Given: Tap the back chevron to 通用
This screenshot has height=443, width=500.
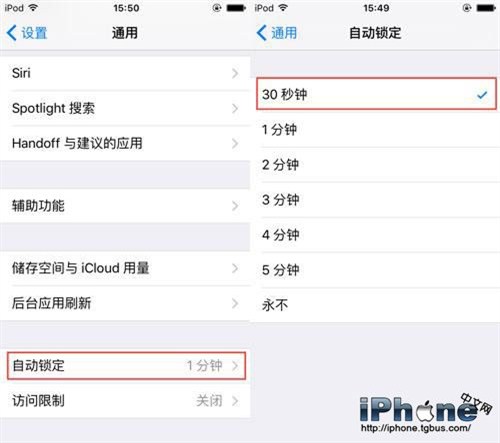Looking at the screenshot, I should (261, 33).
